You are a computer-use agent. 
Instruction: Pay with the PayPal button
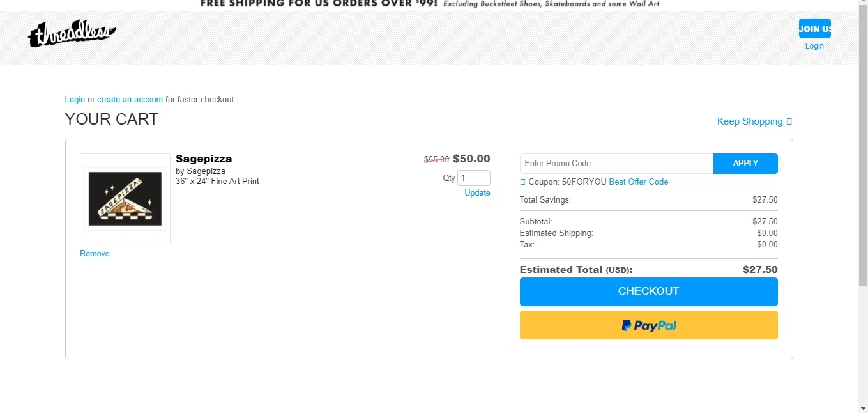tap(648, 325)
